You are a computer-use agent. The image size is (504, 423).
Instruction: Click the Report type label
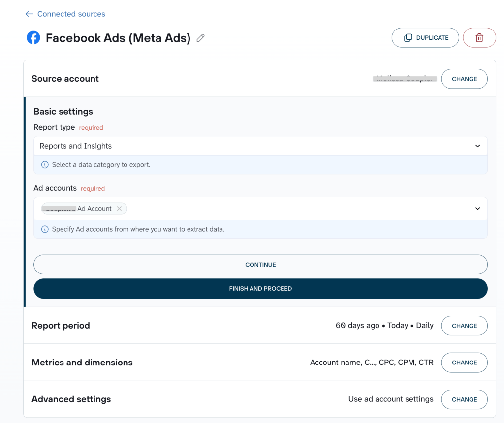[x=54, y=127]
